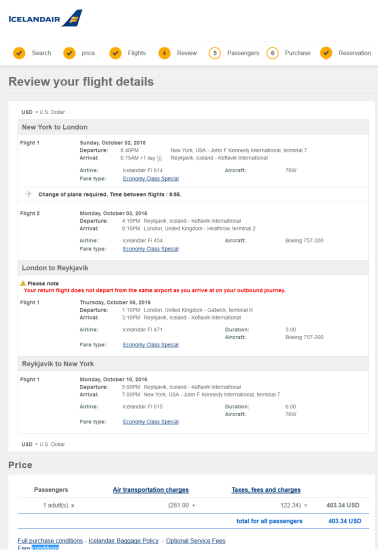This screenshot has width=378, height=550.
Task: Click the London Gatwick terminal N departure text
Action: pyautogui.click(x=198, y=310)
